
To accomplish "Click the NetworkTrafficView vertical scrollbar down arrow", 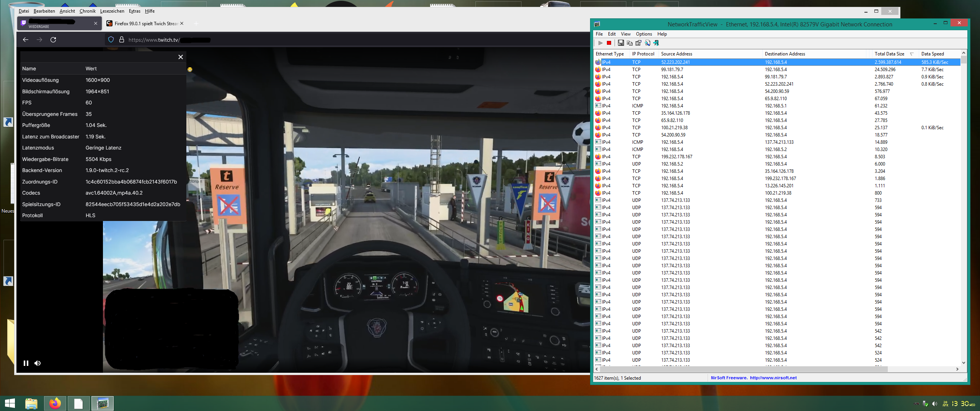I will coord(964,363).
